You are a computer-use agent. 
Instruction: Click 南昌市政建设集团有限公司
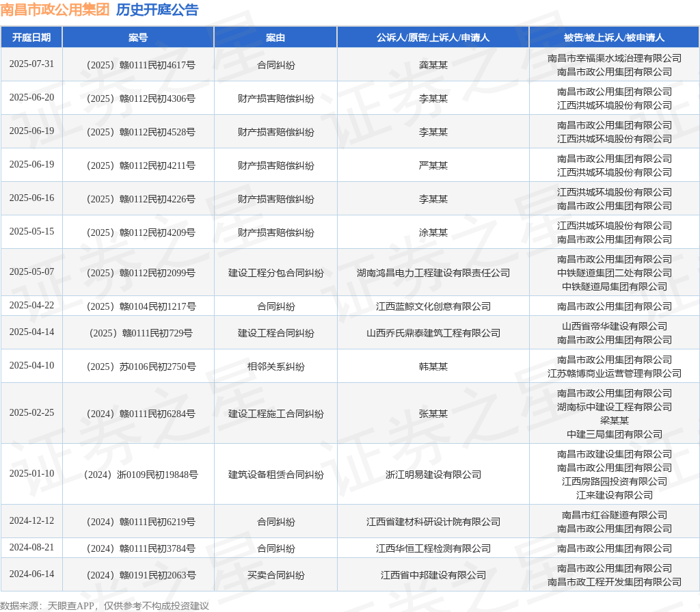tap(615, 454)
